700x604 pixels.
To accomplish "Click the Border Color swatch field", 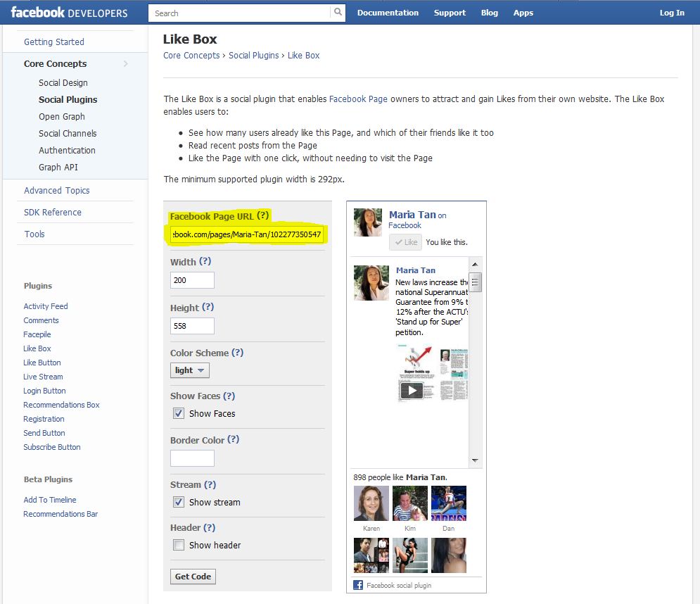I will coord(192,458).
